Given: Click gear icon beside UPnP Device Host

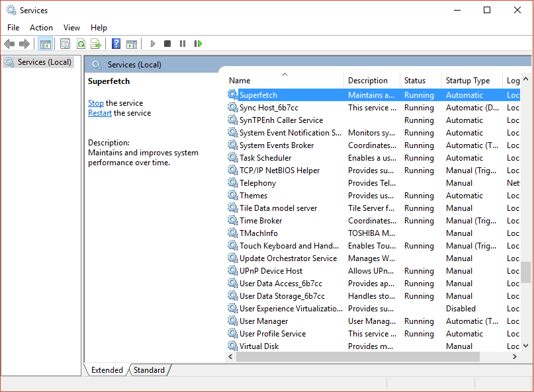Looking at the screenshot, I should [233, 271].
